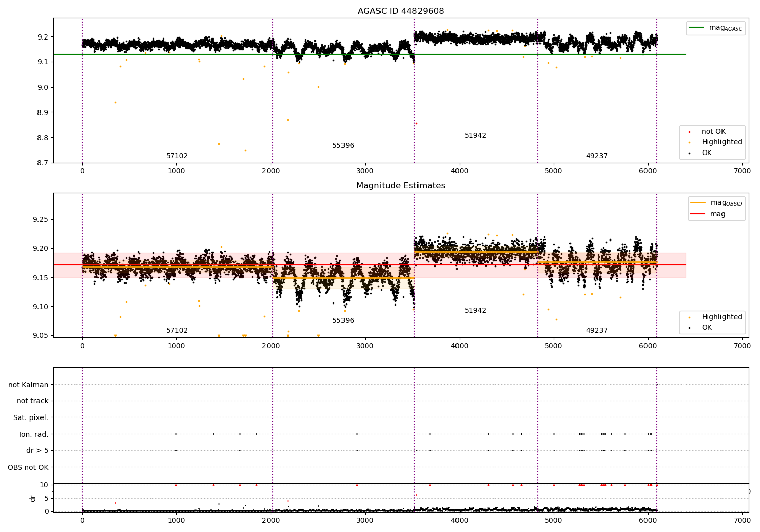Click the 9.0 y-tick of top plot

click(x=43, y=87)
